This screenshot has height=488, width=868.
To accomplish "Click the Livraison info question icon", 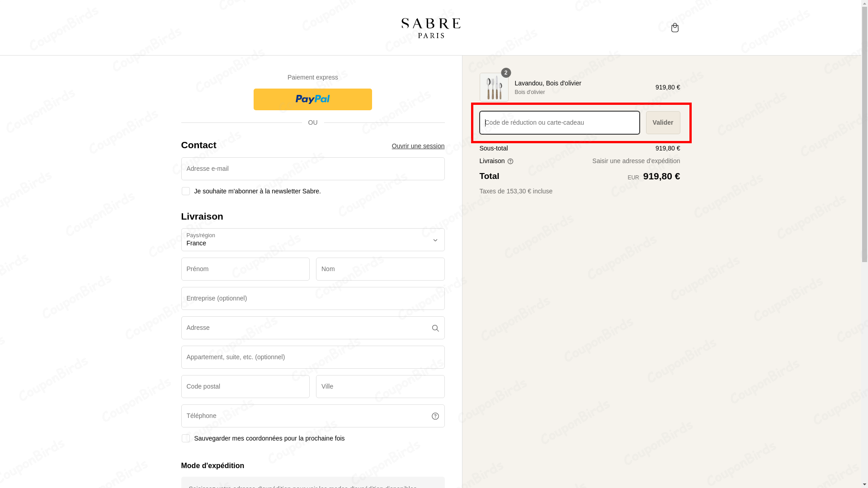I will click(x=510, y=161).
